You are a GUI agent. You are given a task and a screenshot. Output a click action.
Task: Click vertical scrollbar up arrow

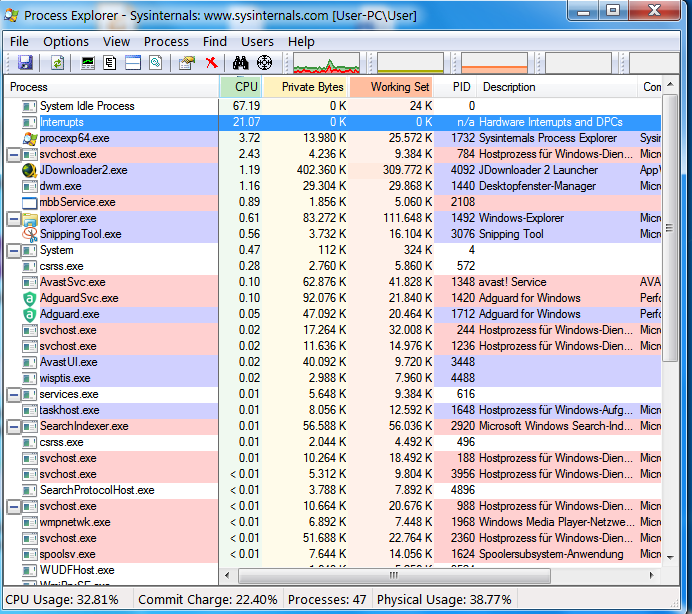pyautogui.click(x=670, y=84)
